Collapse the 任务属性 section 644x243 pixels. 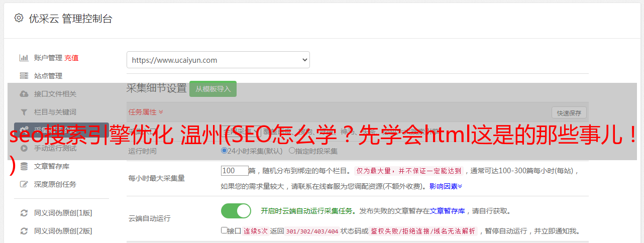pyautogui.click(x=146, y=112)
